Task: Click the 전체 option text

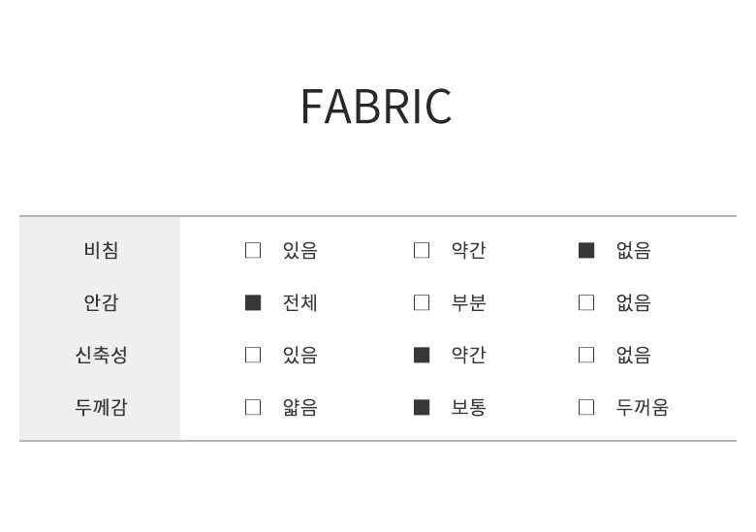Action: point(299,302)
